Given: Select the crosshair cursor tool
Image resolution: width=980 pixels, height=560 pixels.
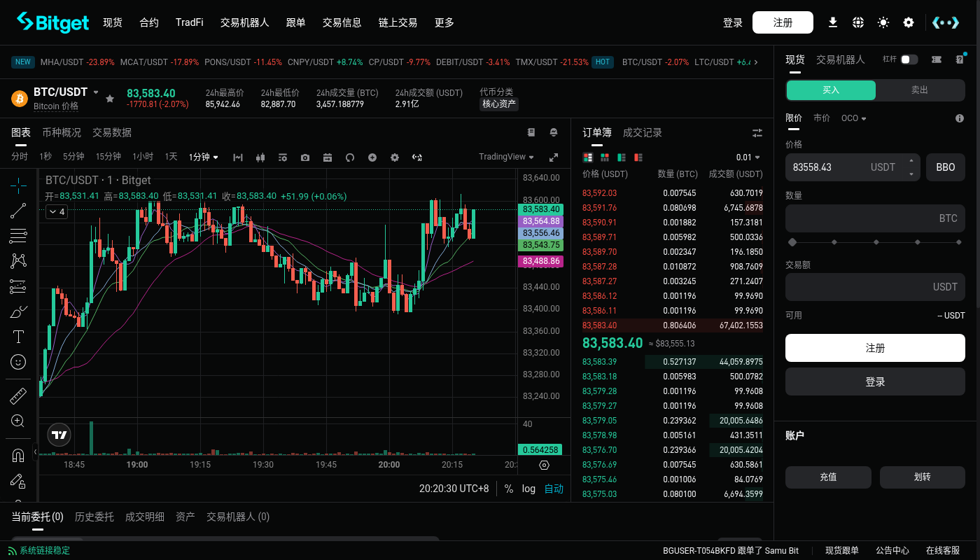Looking at the screenshot, I should tap(19, 185).
